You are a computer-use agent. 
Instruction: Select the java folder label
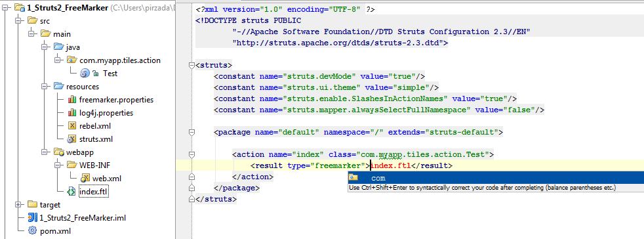[73, 47]
